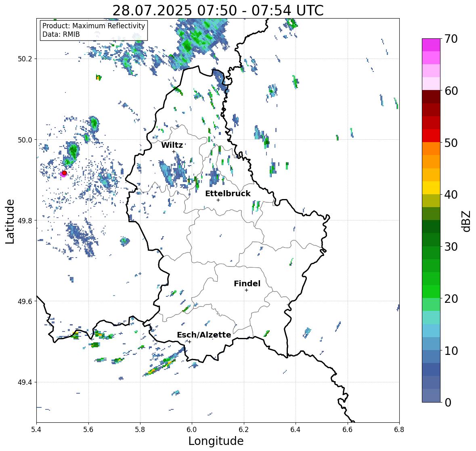Click the 40 value on the colorbar

(451, 195)
